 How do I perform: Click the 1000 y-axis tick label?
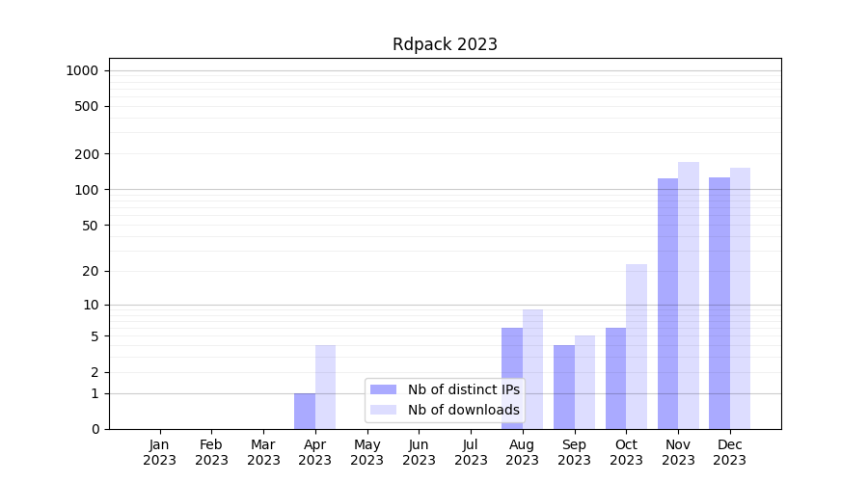coord(81,70)
